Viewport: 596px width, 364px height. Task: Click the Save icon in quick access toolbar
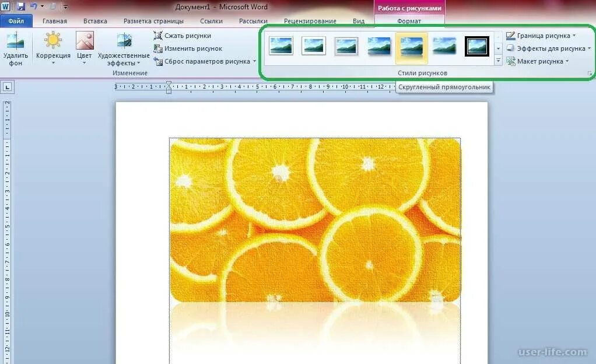[x=20, y=6]
